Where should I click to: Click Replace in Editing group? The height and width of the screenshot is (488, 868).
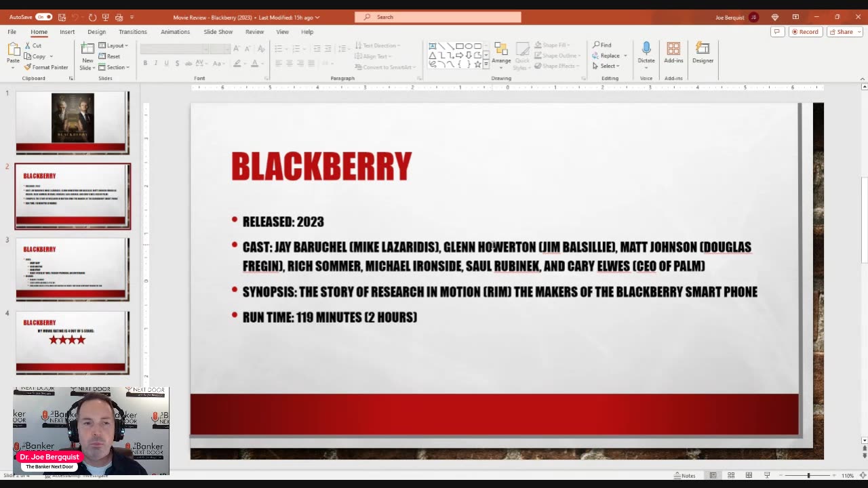pos(607,56)
